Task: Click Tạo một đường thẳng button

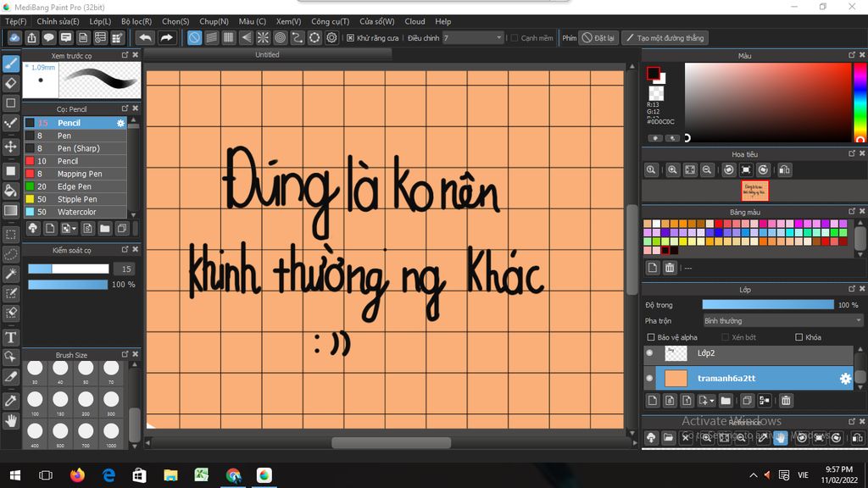Action: coord(665,37)
